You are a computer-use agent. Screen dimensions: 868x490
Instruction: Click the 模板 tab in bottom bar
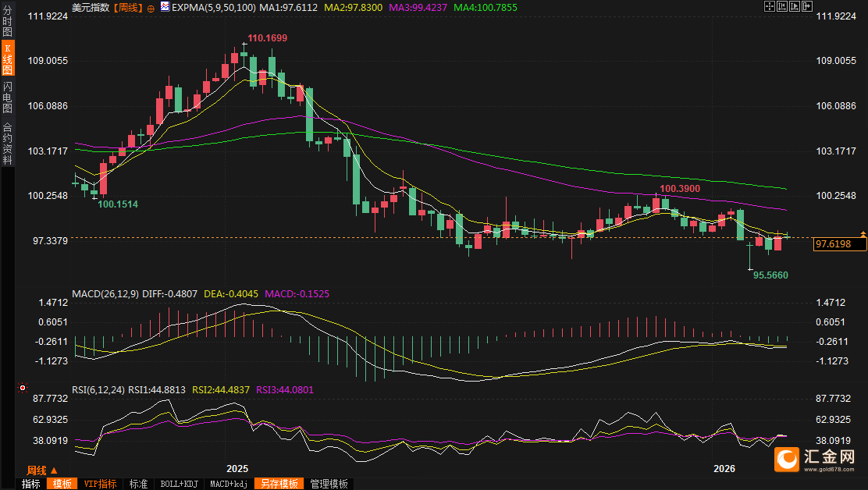pyautogui.click(x=62, y=484)
